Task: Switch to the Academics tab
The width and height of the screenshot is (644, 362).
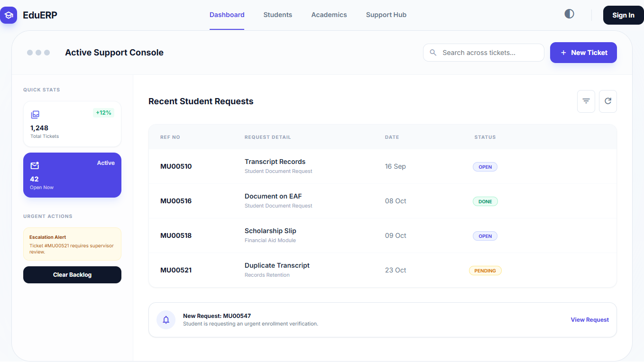Action: tap(329, 15)
